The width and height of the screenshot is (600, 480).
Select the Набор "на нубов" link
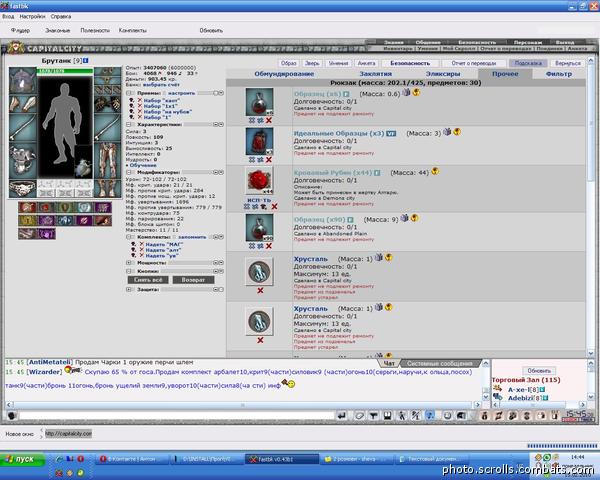[x=168, y=112]
